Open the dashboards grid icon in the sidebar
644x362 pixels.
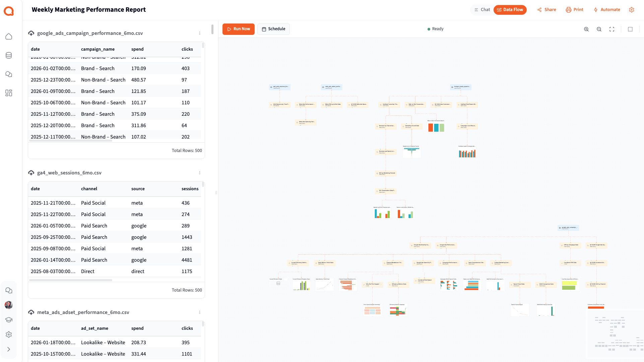tap(9, 93)
